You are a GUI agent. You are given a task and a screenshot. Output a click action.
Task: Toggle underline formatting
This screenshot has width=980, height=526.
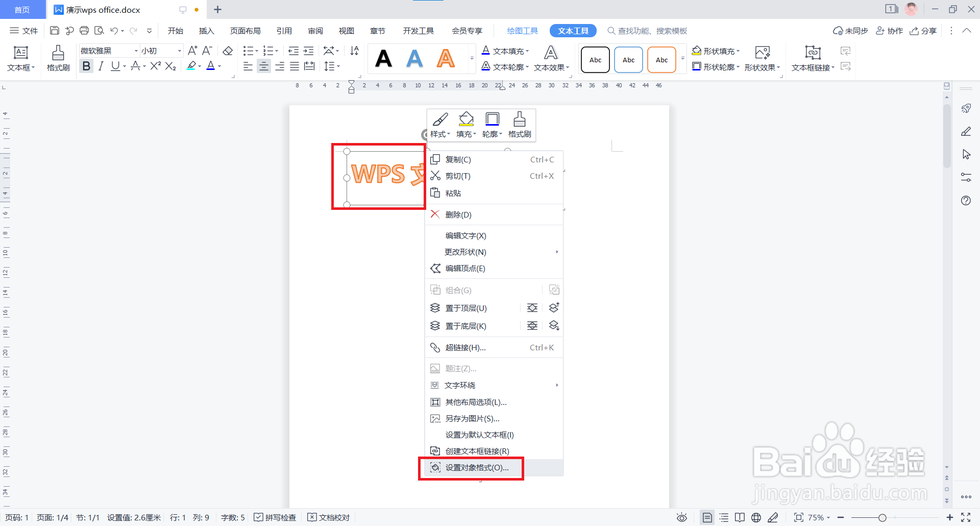click(x=115, y=65)
